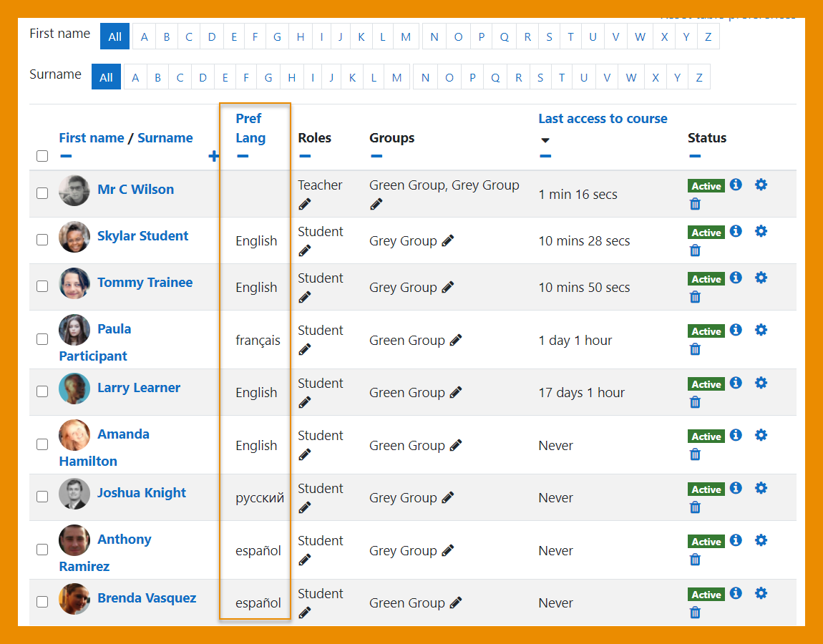Click Amanda Hamilton's profile picture
Screen dimensions: 823x644
74,435
